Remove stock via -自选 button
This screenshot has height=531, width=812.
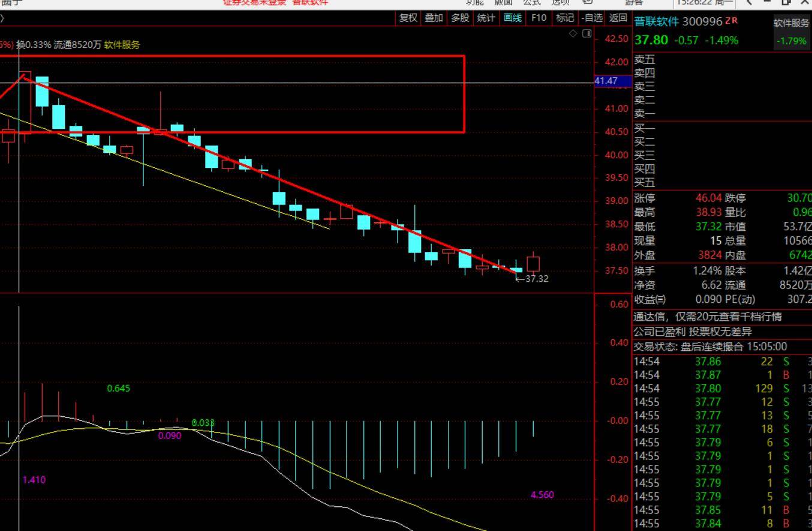592,18
